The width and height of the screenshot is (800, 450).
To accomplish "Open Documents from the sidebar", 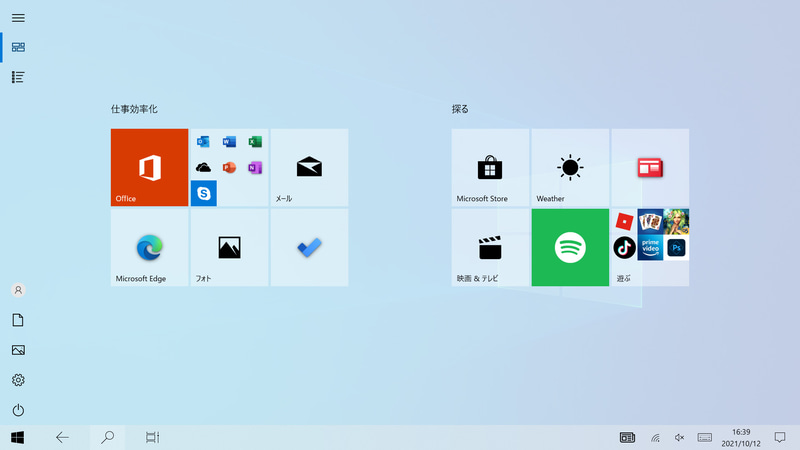I will (18, 320).
